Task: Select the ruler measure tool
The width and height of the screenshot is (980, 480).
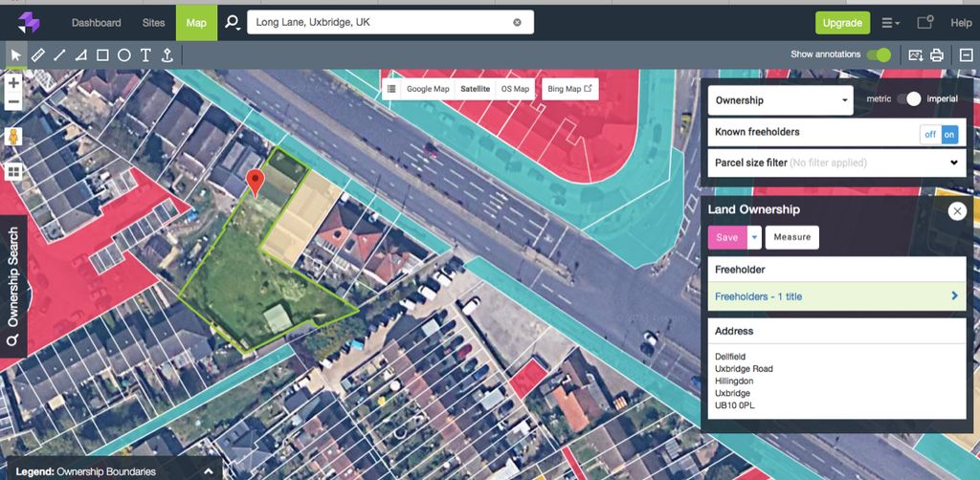Action: tap(37, 55)
